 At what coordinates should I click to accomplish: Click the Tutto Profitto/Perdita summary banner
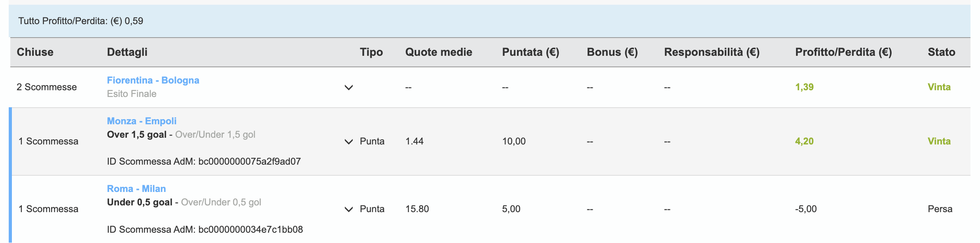[490, 21]
